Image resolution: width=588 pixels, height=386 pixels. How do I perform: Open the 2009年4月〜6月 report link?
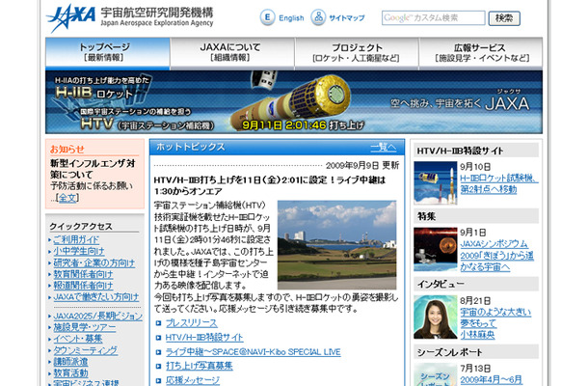click(492, 380)
